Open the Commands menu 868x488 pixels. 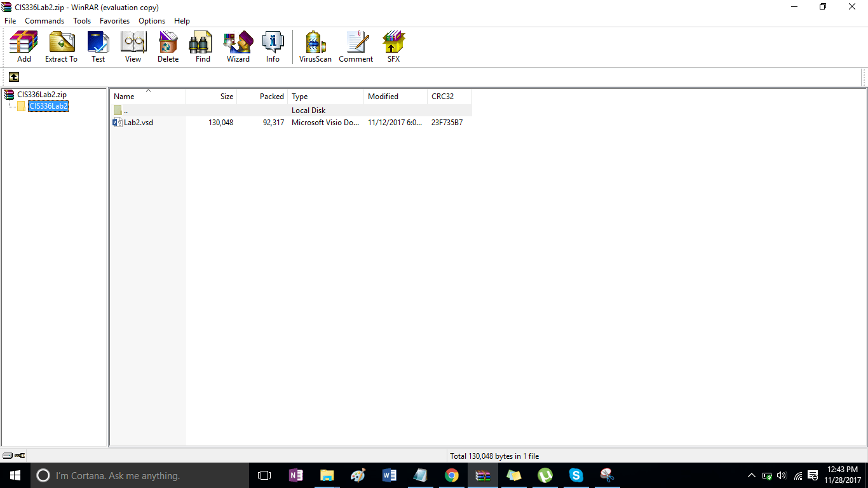[44, 21]
